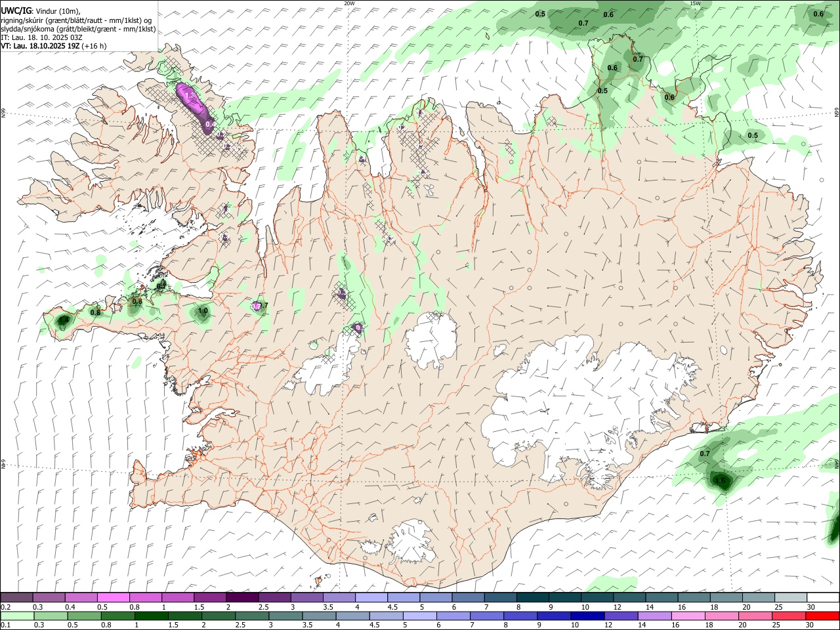Click the 'slydda/snjókoma' legend description line

(78, 29)
